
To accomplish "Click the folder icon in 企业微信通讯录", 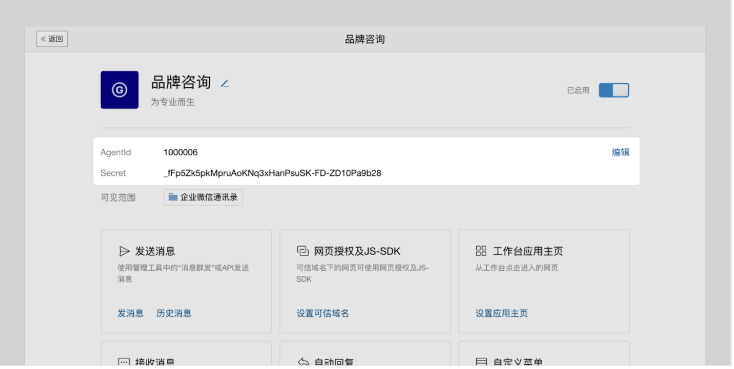I will coord(173,197).
